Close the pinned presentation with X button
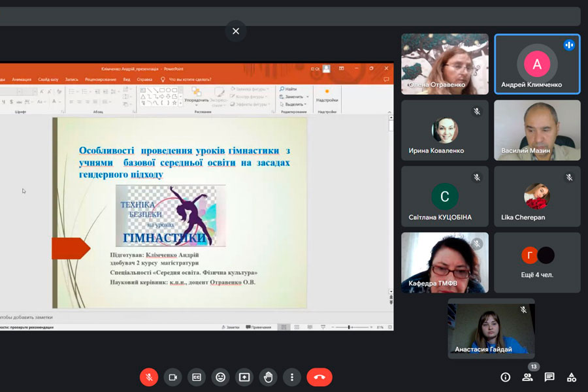588x392 pixels. coord(236,31)
